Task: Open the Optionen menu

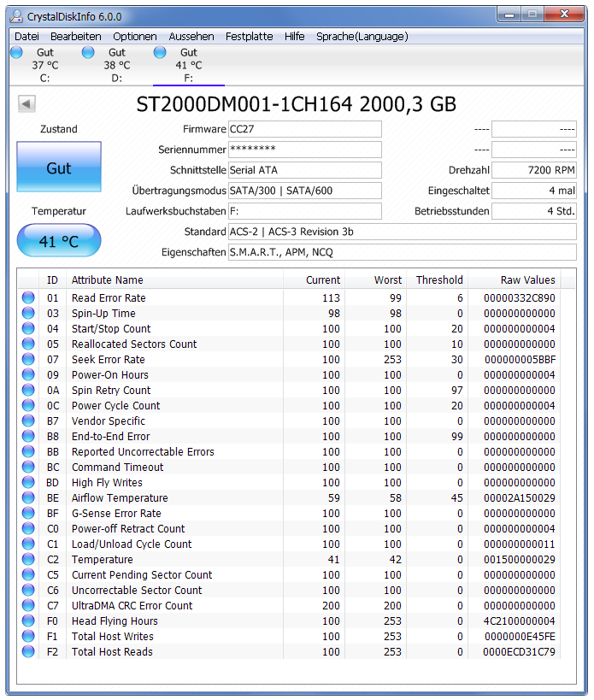Action: [135, 36]
